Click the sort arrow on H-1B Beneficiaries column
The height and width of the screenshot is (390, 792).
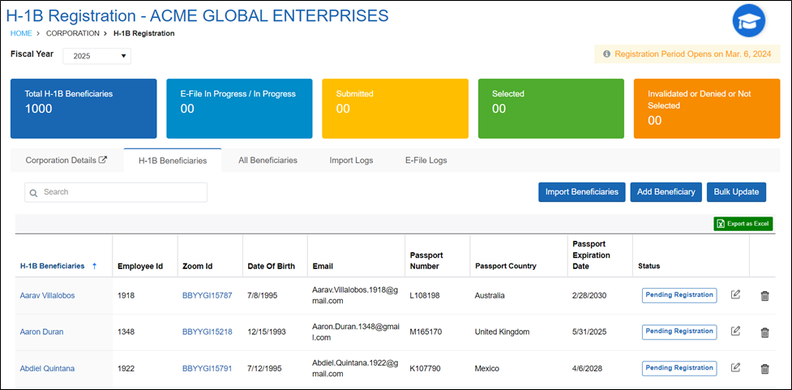click(x=94, y=266)
